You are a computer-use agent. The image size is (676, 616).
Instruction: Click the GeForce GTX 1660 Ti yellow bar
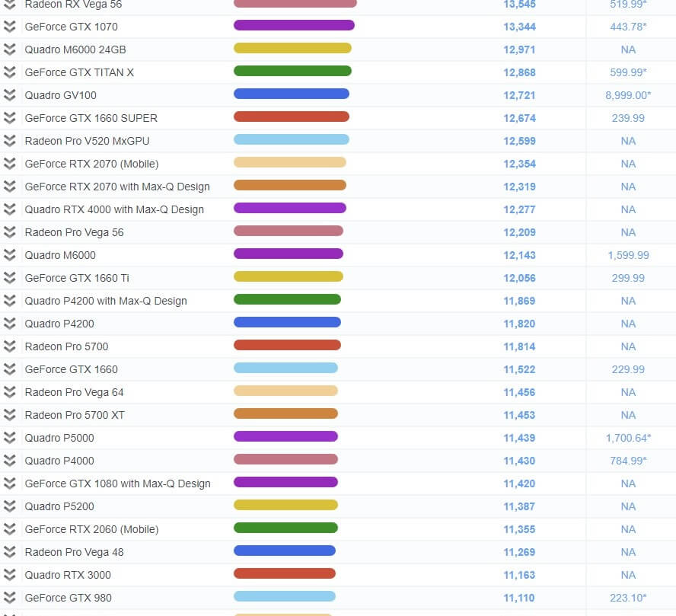tap(289, 276)
